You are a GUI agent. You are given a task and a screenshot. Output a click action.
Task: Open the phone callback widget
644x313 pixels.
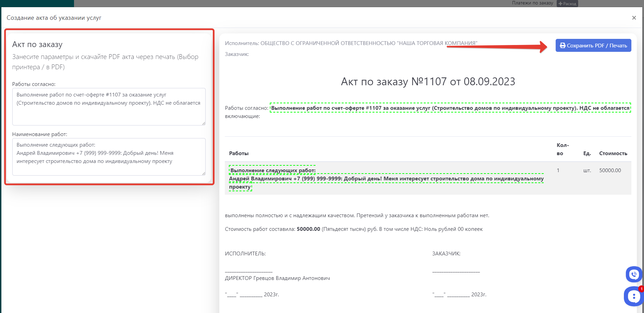633,274
